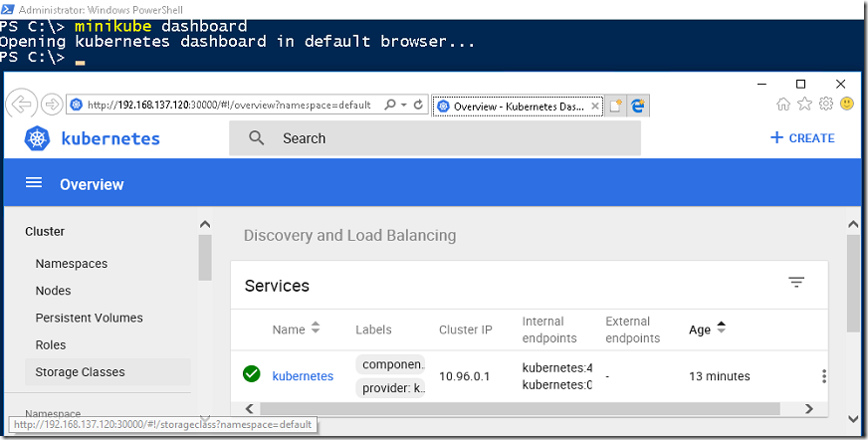
Task: Click the Discovery and Load Balancing heading
Action: (x=349, y=235)
